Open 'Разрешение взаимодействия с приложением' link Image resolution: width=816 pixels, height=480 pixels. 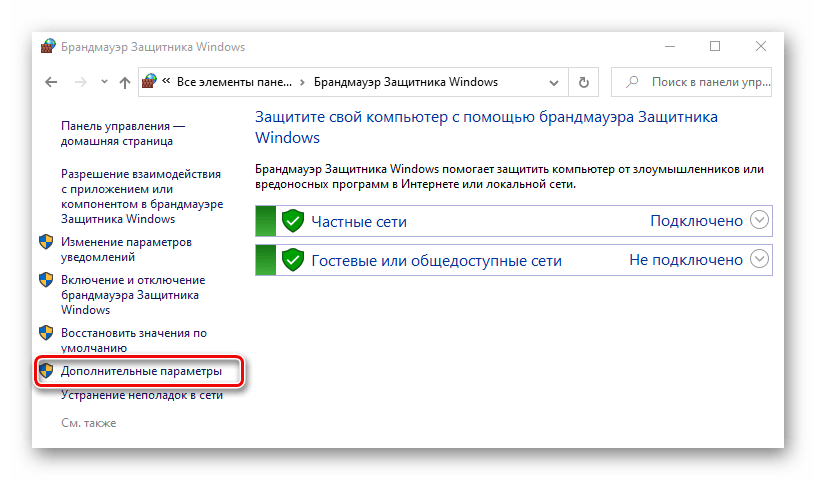tap(142, 196)
